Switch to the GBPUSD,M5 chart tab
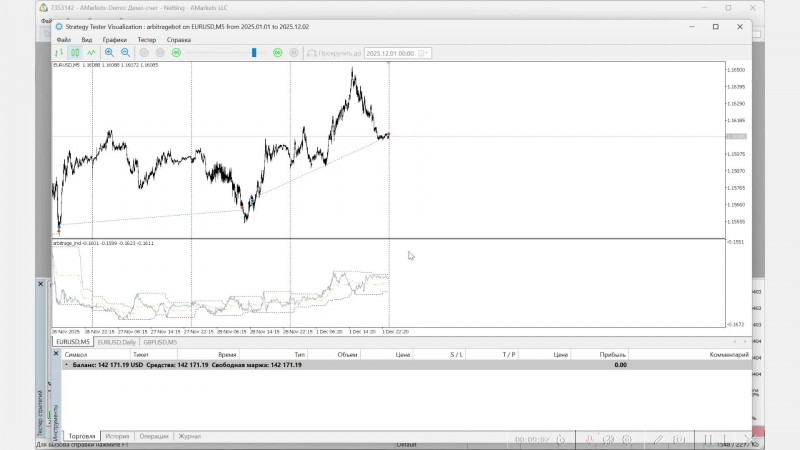The image size is (800, 450). 160,342
